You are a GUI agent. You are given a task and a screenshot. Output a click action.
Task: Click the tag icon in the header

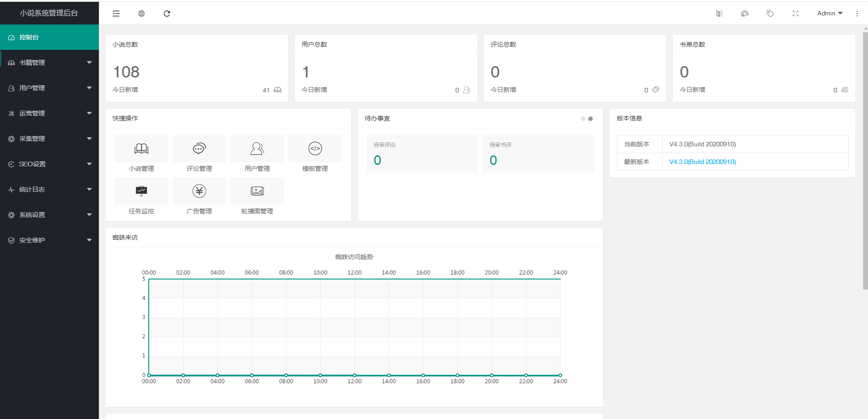pyautogui.click(x=770, y=14)
